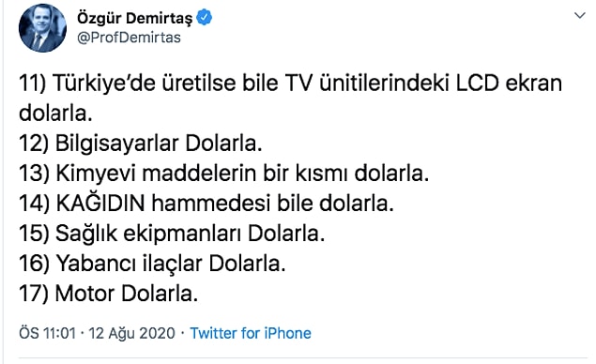Click line 16 Yabancı ilaçlar Dolarla
The width and height of the screenshot is (596, 364).
[x=152, y=264]
